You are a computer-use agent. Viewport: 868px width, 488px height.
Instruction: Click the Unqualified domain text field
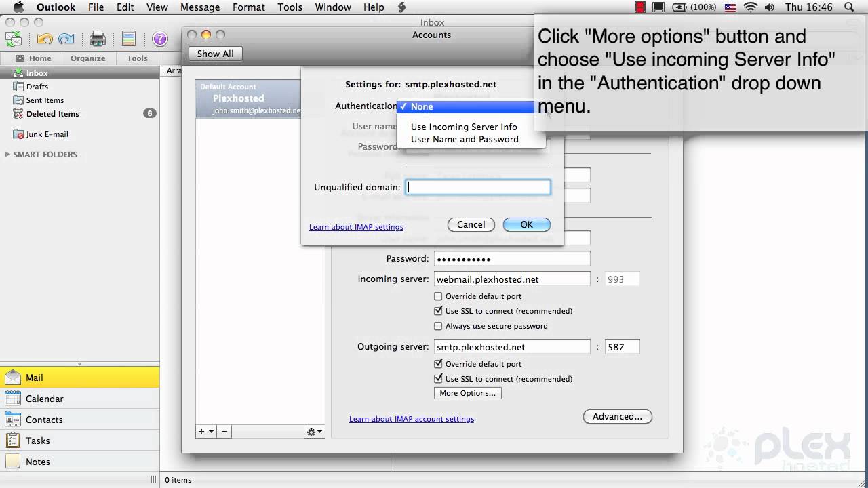point(478,187)
